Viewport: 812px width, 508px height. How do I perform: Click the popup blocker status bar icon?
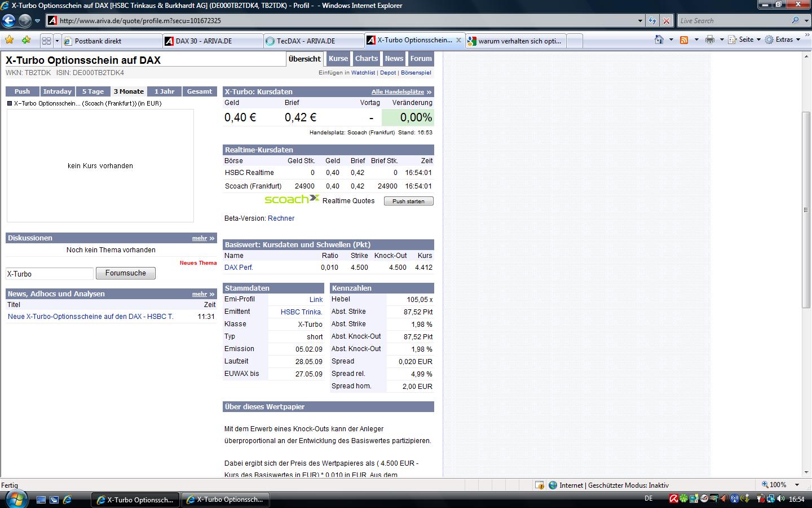540,485
